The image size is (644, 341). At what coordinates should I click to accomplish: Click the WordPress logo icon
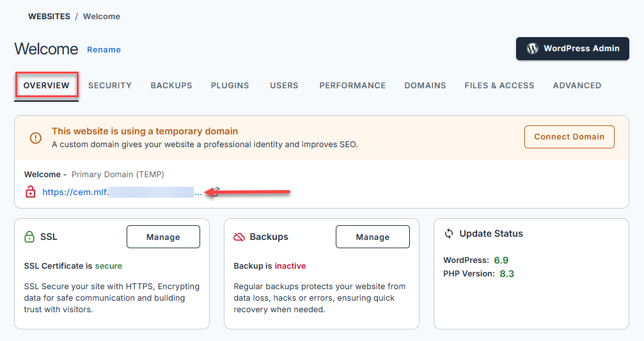click(x=532, y=49)
